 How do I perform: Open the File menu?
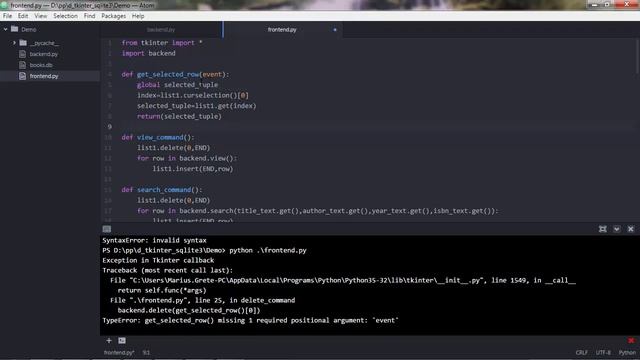7,16
